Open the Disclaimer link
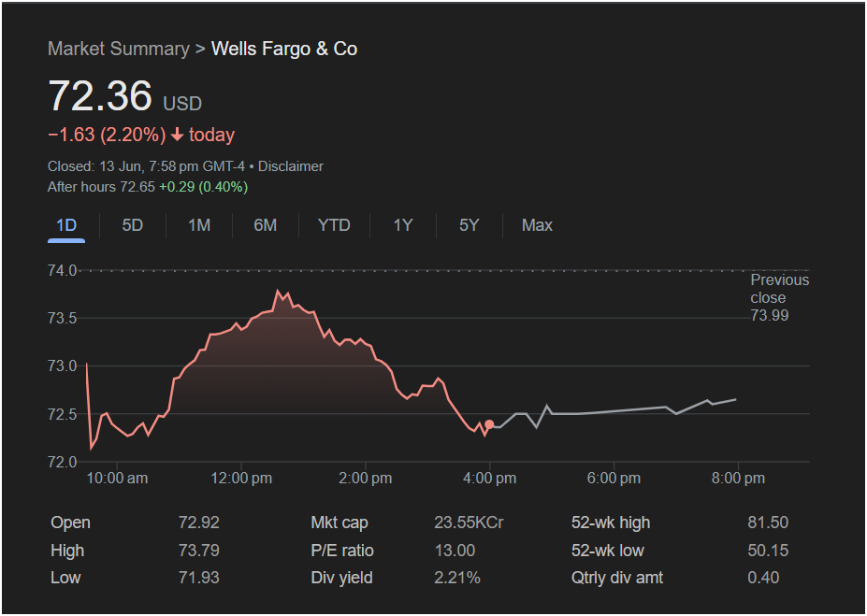The width and height of the screenshot is (867, 616). [290, 166]
